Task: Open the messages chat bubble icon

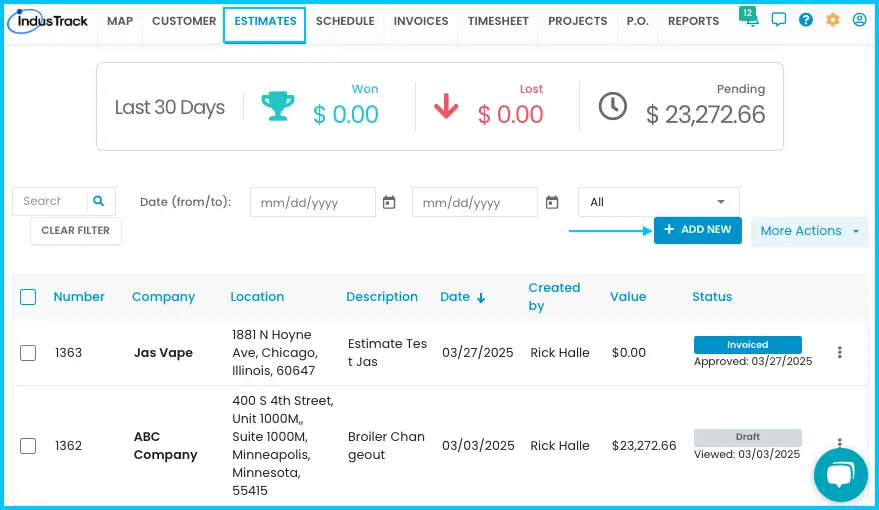Action: 779,20
